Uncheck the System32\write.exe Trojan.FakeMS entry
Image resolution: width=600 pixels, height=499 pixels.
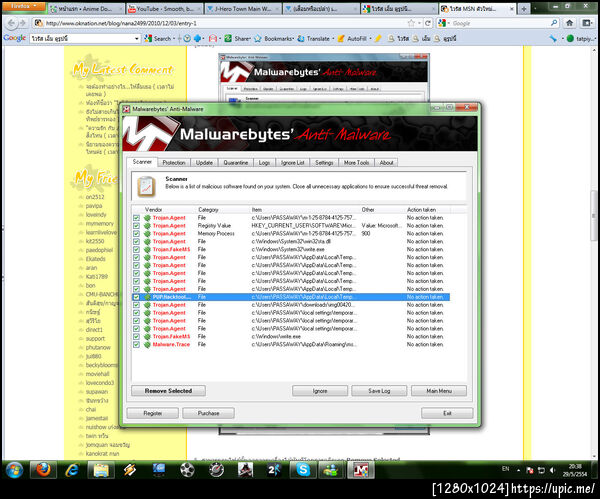136,249
